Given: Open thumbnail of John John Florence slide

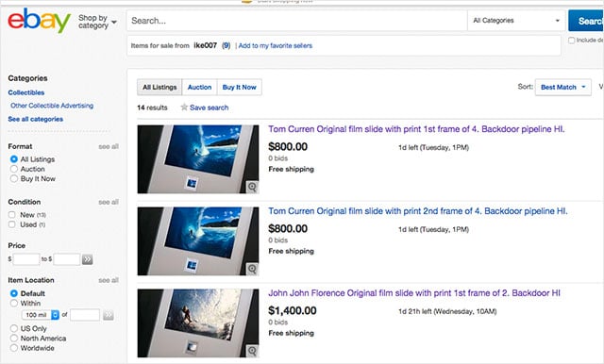Looking at the screenshot, I should click(x=198, y=323).
